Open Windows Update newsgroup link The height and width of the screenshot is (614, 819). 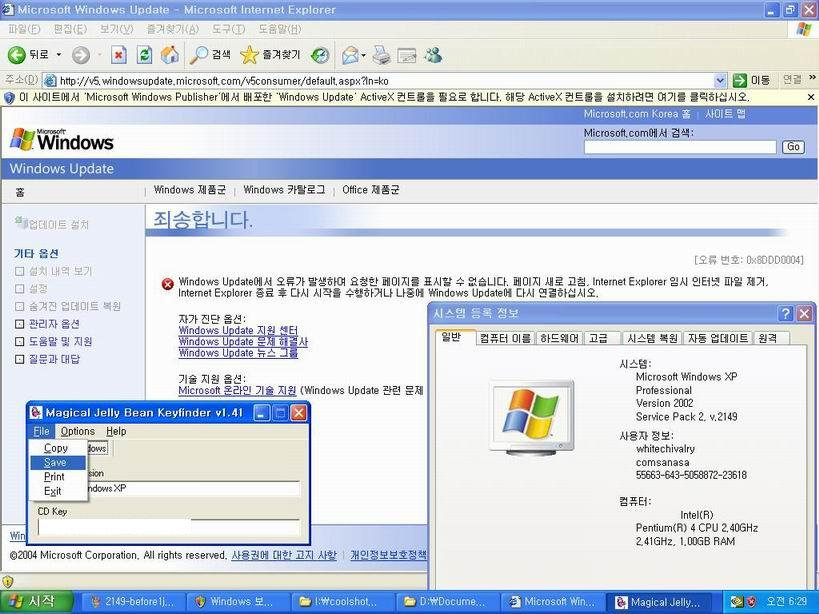(238, 353)
